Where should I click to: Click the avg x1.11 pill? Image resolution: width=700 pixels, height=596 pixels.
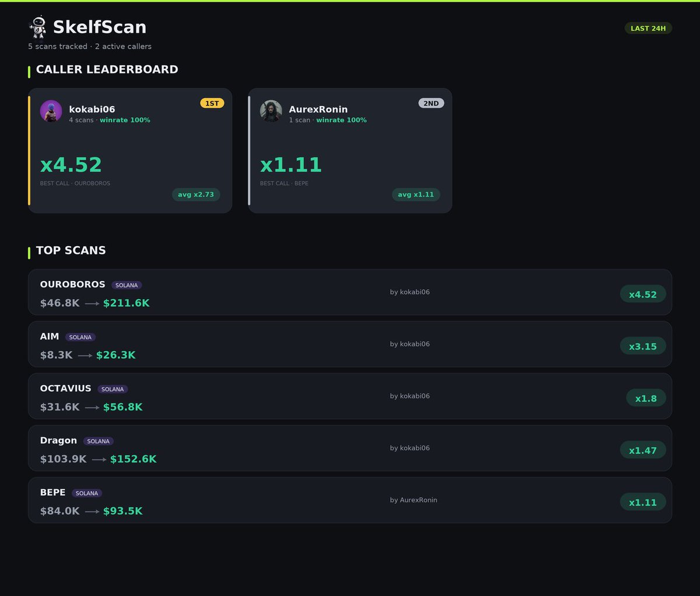416,194
